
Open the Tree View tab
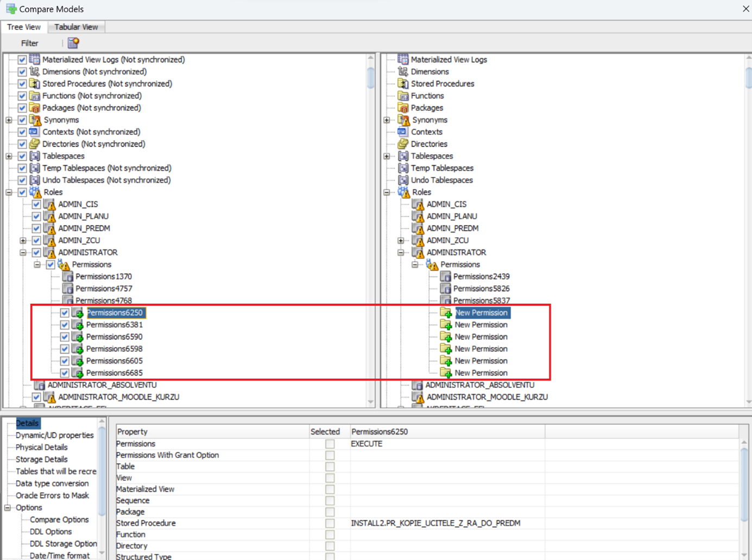(x=24, y=27)
